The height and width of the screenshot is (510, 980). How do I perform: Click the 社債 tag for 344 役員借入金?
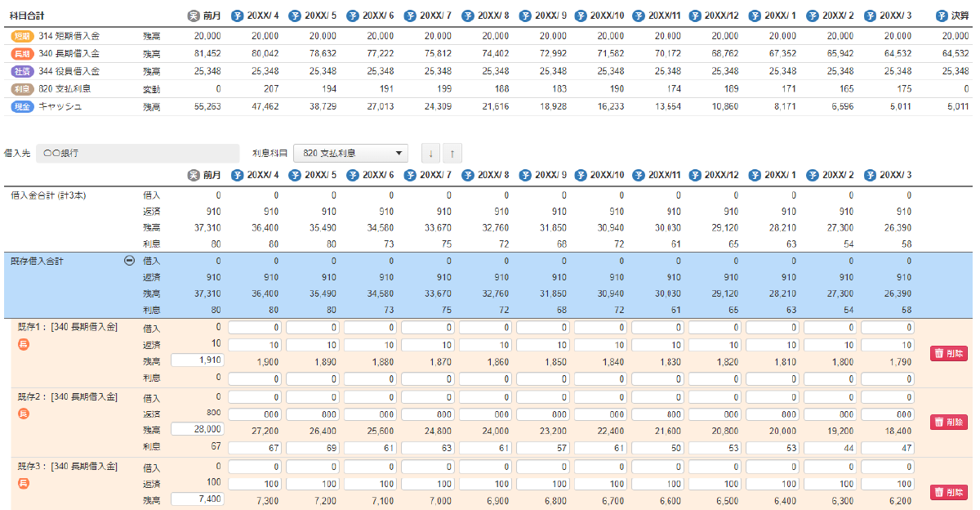[x=23, y=71]
